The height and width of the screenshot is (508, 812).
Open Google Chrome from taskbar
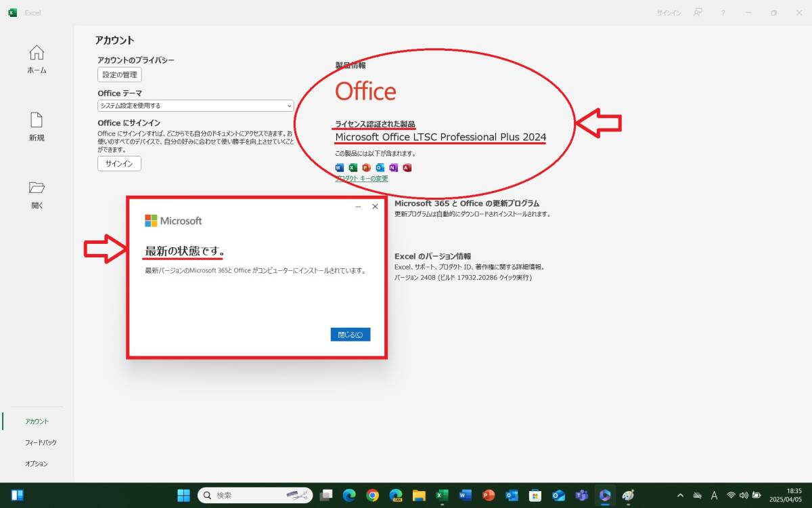[372, 495]
